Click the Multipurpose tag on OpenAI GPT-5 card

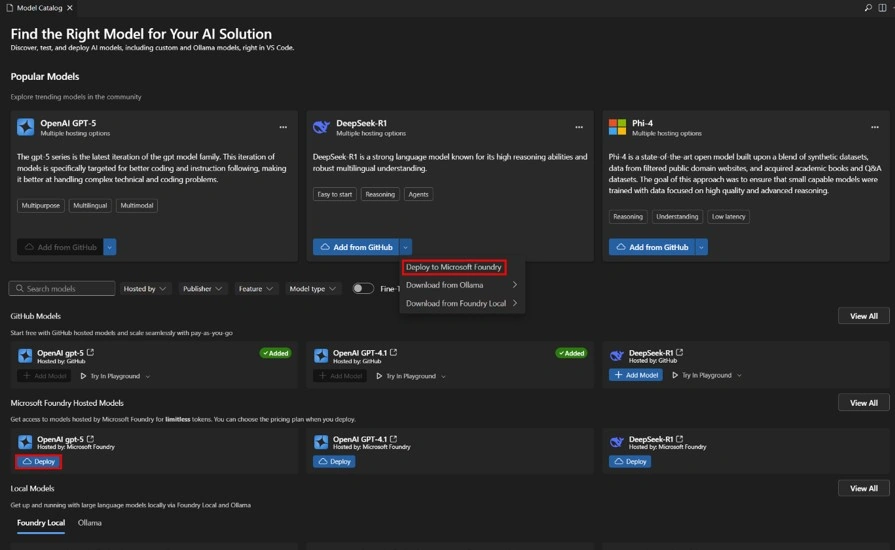coord(41,205)
